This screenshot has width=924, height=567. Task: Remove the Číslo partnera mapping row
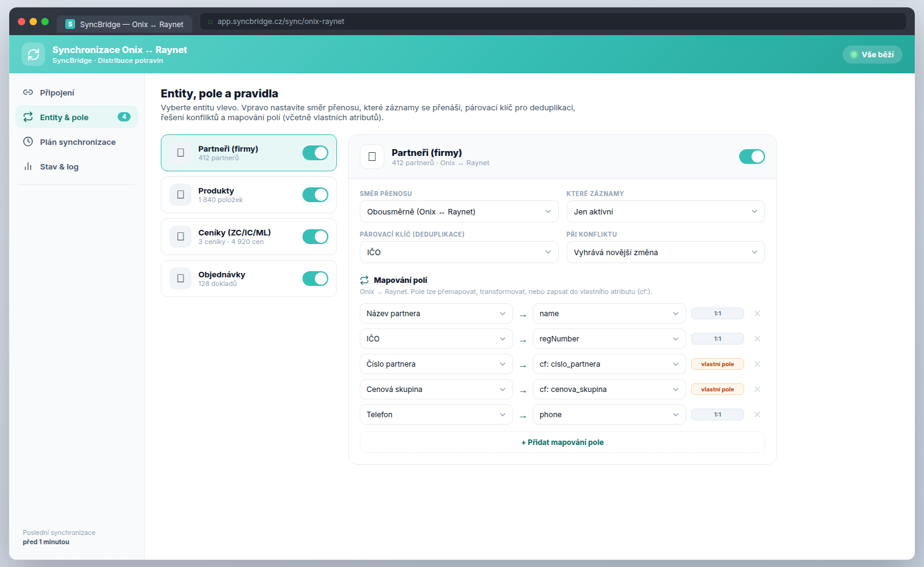(757, 364)
